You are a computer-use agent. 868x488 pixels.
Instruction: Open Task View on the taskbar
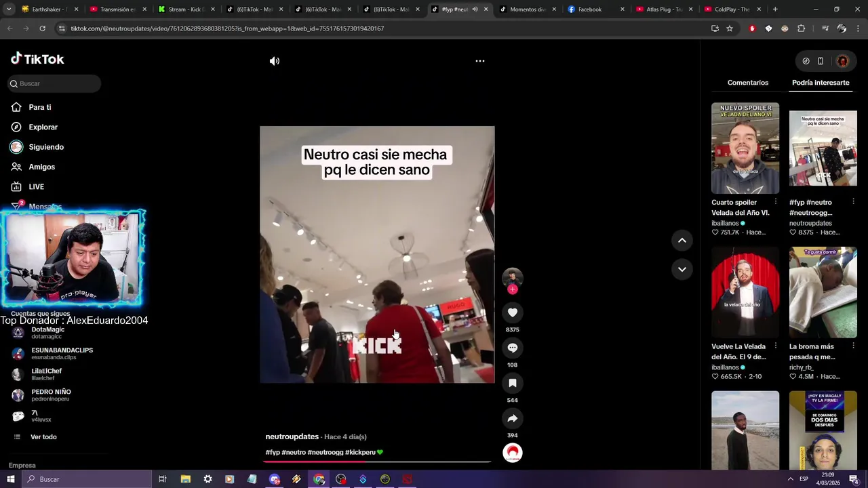(x=163, y=479)
